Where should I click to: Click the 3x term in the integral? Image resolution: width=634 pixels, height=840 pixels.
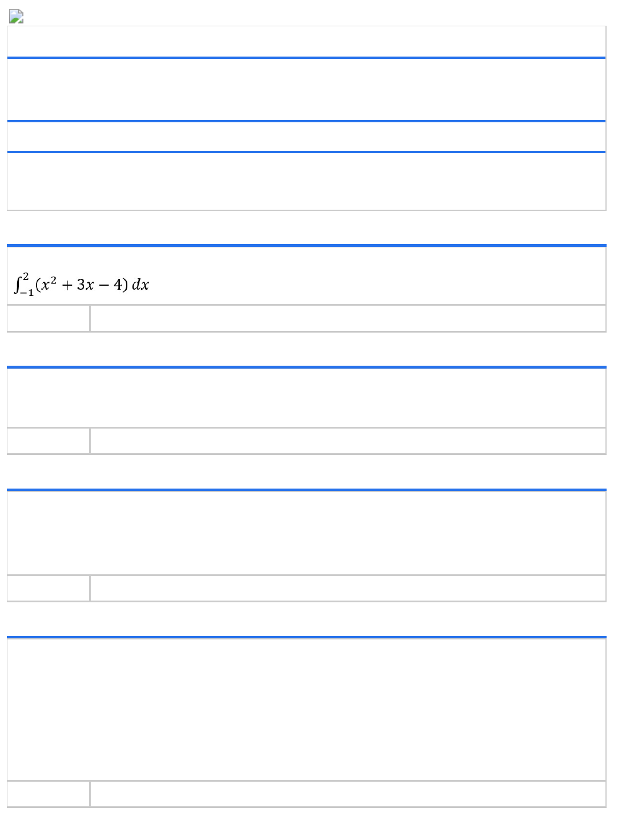tap(86, 285)
